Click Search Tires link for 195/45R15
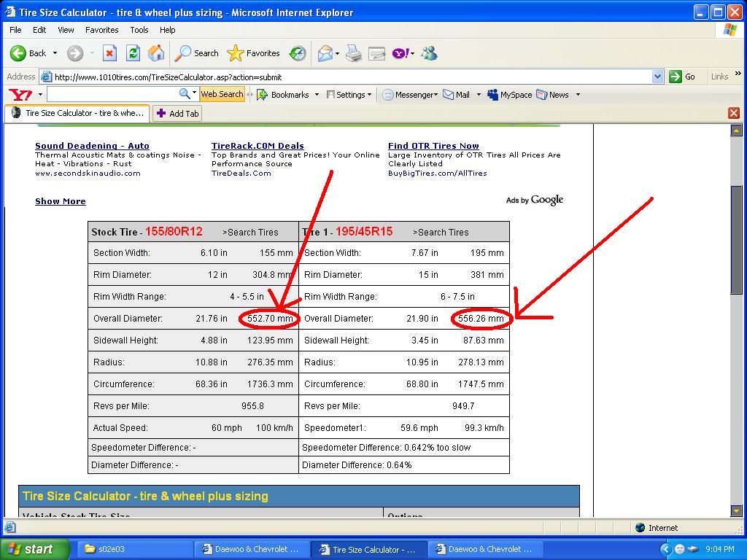The width and height of the screenshot is (747, 560). click(x=441, y=233)
